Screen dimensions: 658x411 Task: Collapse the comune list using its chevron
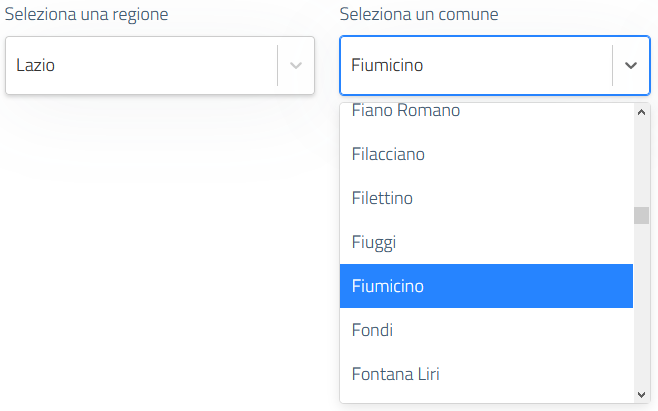pyautogui.click(x=631, y=66)
